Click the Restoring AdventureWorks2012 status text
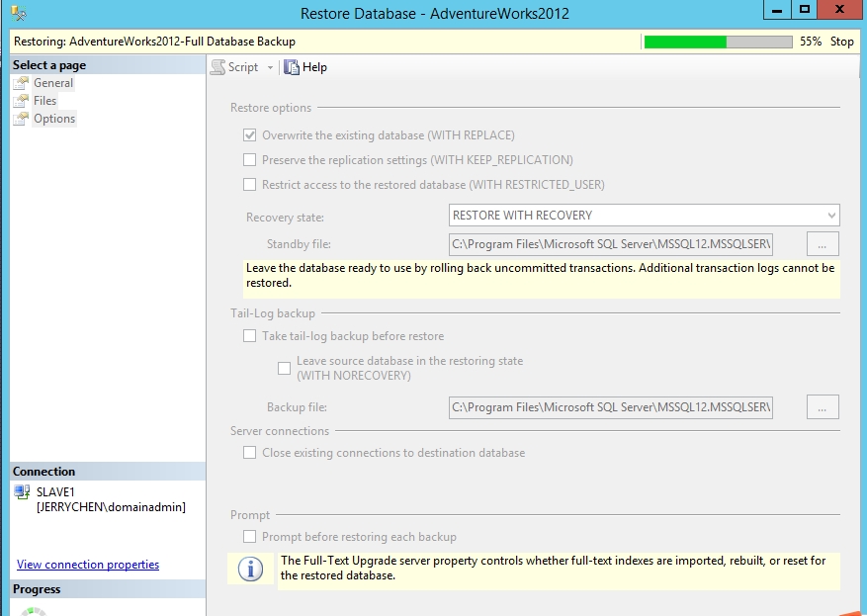 pos(154,42)
